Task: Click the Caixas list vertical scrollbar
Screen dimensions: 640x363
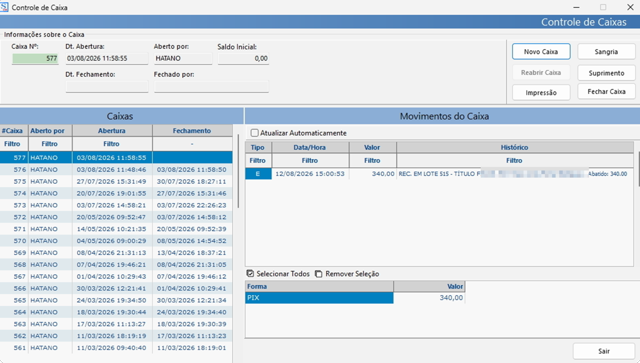Action: pyautogui.click(x=238, y=171)
